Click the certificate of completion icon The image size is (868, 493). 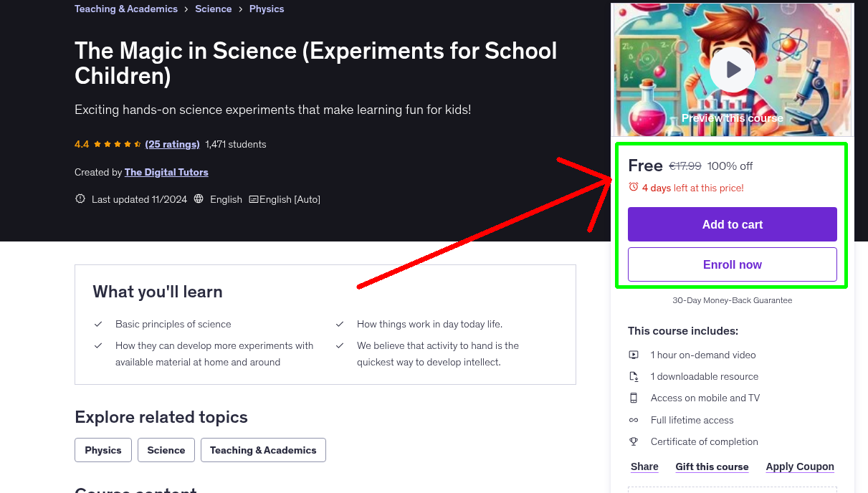[x=634, y=441]
